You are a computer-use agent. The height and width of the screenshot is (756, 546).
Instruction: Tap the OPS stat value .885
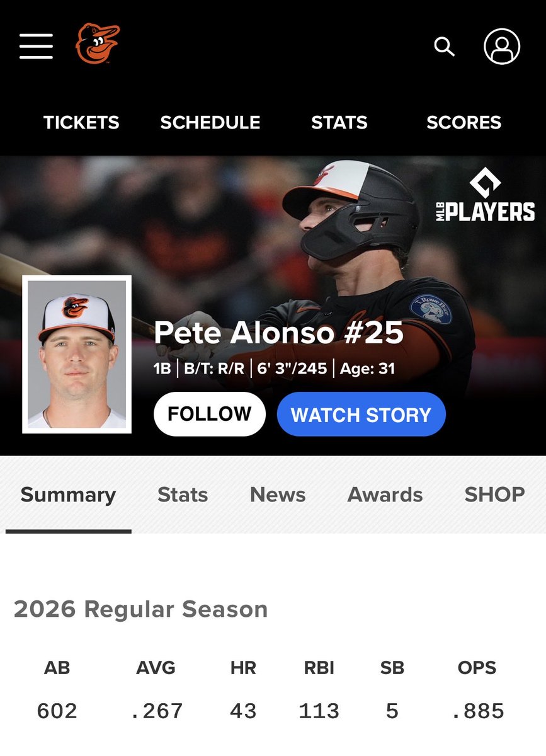(477, 711)
